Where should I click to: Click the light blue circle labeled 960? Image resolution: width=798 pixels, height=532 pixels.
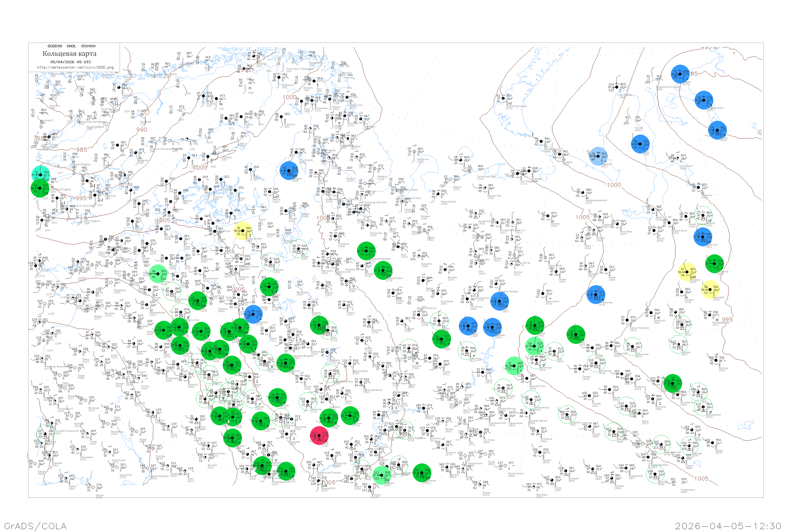598,156
